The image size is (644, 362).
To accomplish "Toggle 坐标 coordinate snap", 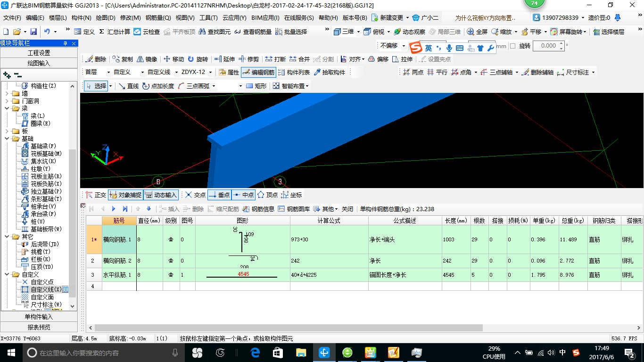I will (x=291, y=195).
